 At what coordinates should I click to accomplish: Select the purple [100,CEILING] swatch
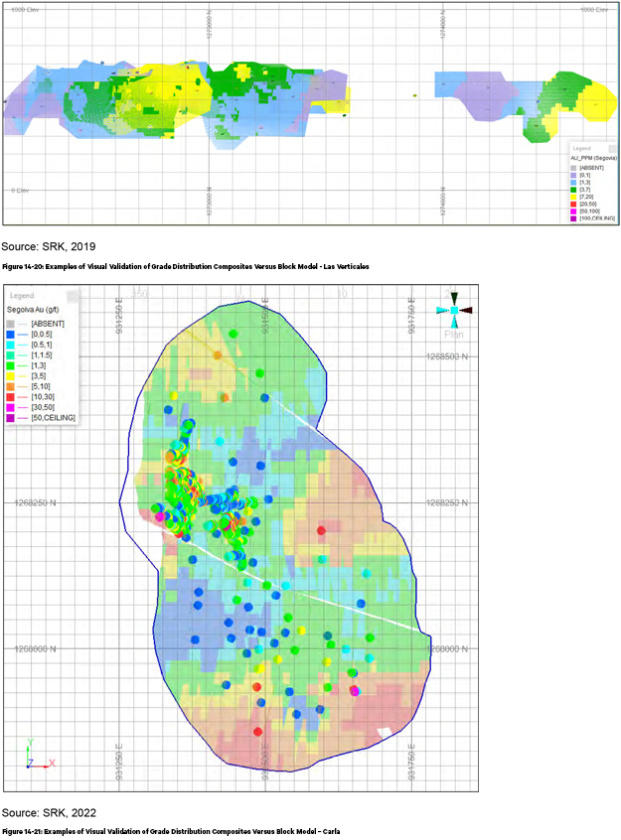point(574,218)
